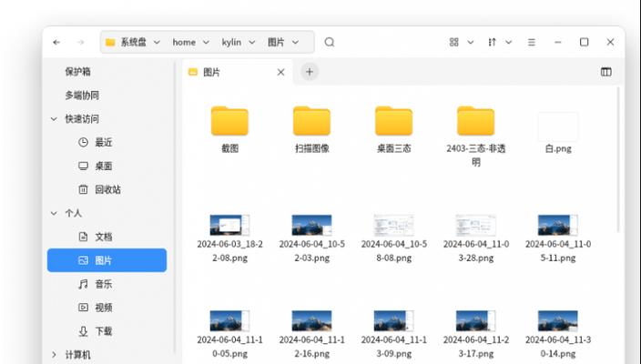Open the hamburger menu
641x364 pixels.
click(532, 42)
